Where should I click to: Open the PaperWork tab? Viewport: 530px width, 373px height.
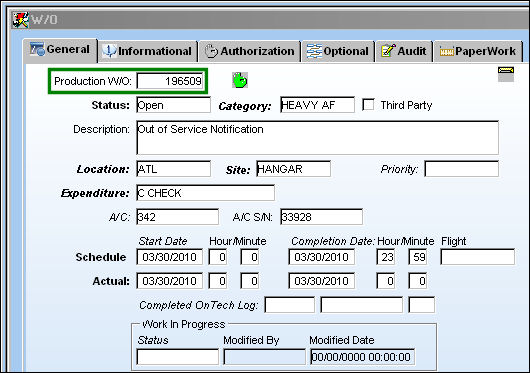(x=478, y=51)
